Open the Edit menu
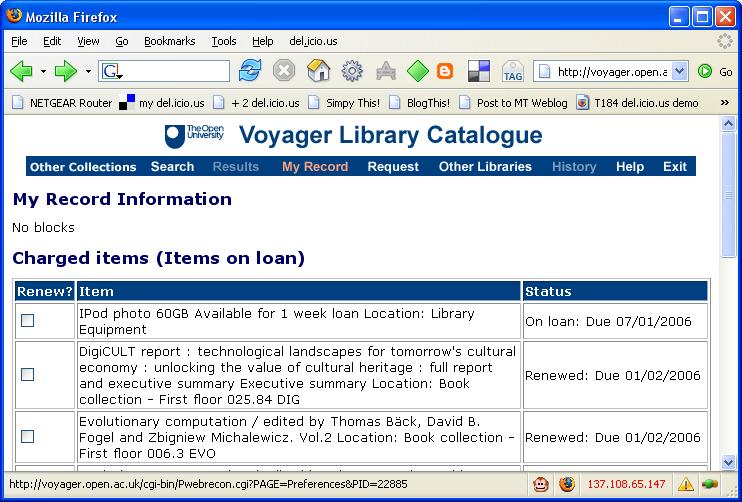This screenshot has height=502, width=742. coord(52,42)
